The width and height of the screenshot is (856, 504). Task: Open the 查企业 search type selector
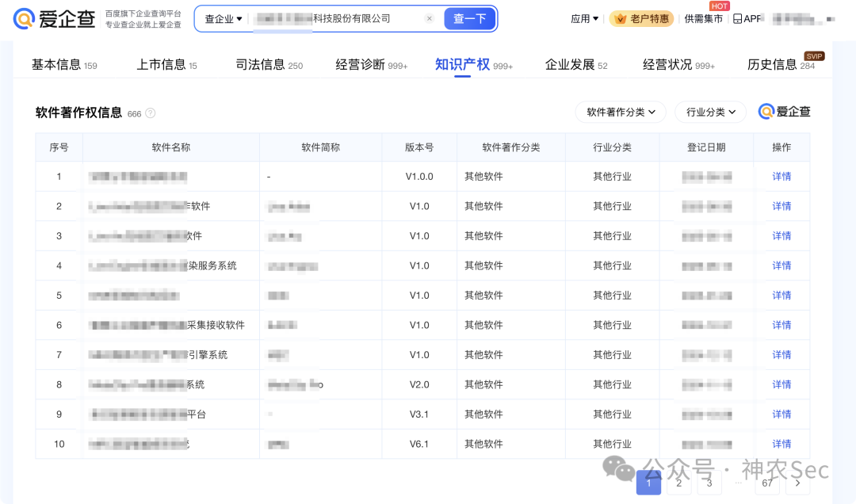[x=223, y=18]
